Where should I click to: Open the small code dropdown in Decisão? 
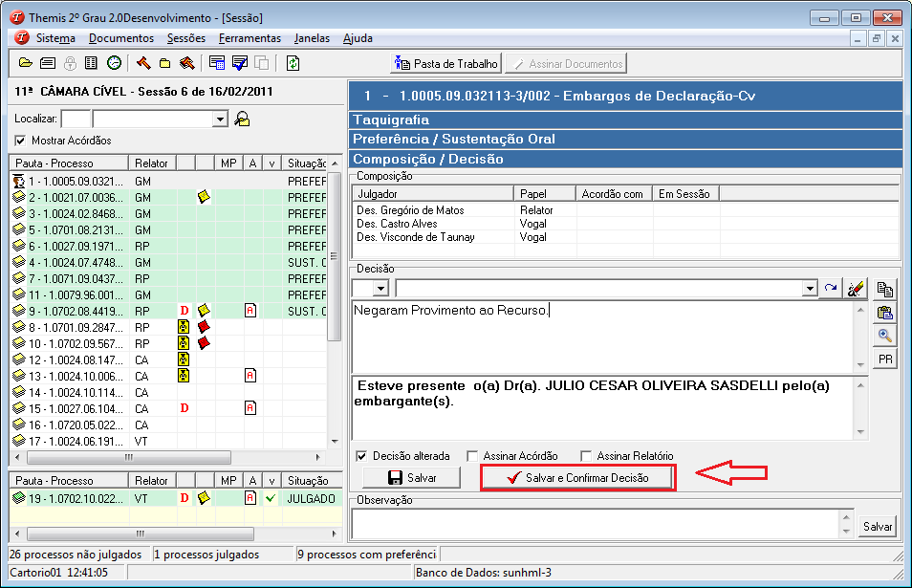(x=381, y=288)
